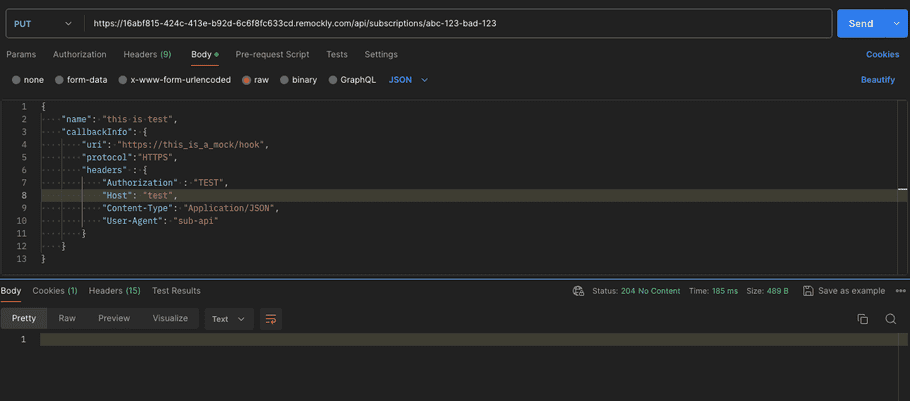The image size is (910, 401).
Task: Choose the GraphQL body radio option
Action: click(333, 80)
